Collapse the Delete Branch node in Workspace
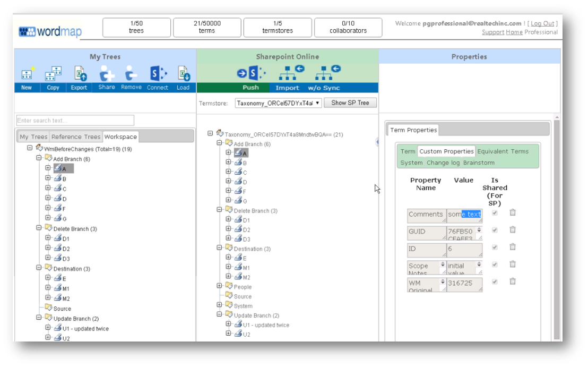The width and height of the screenshot is (588, 367). click(x=39, y=228)
